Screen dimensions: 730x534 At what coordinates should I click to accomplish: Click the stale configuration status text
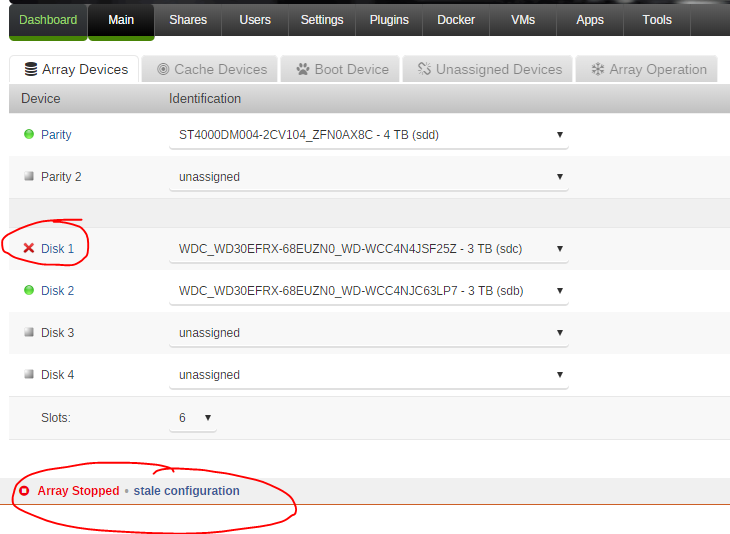click(187, 491)
